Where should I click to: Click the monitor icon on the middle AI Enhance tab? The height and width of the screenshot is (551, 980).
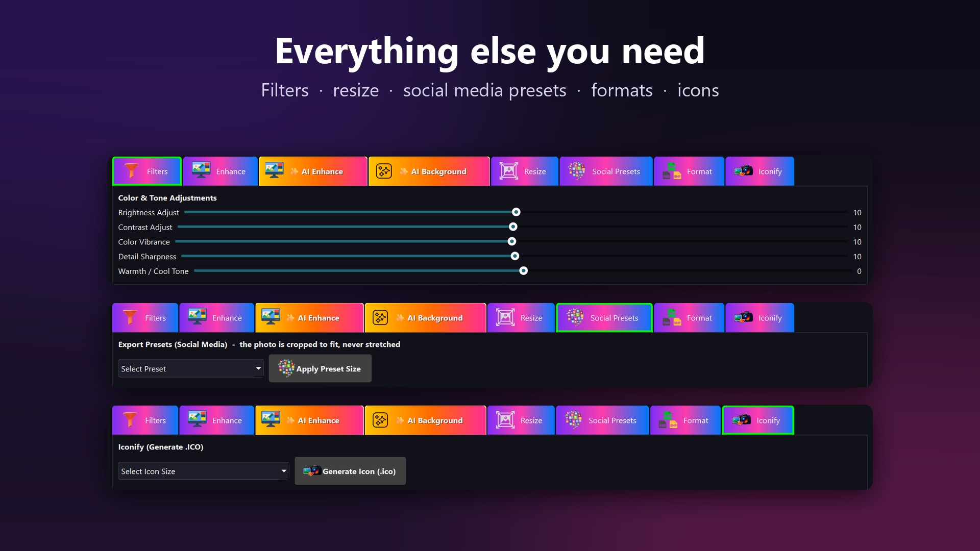[271, 317]
